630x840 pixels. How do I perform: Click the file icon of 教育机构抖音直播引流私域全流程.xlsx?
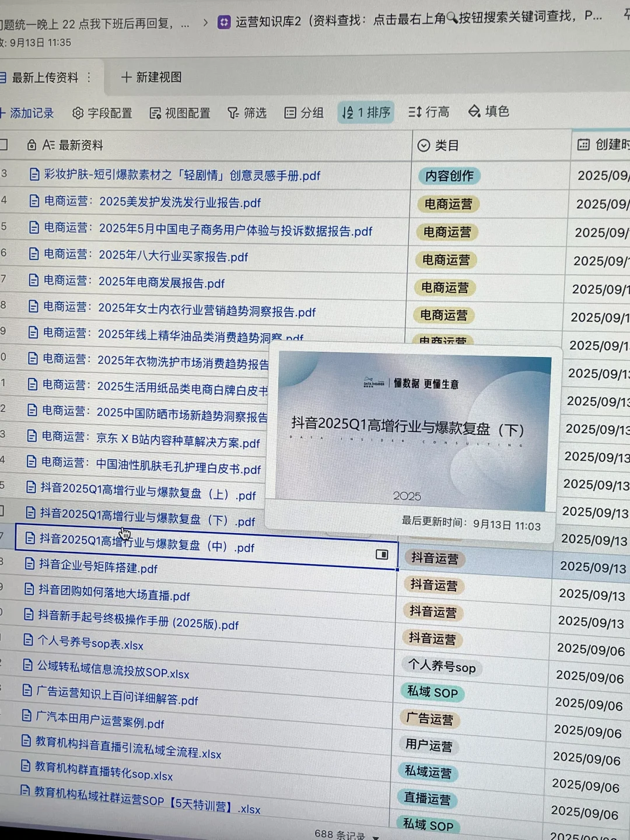click(x=26, y=741)
